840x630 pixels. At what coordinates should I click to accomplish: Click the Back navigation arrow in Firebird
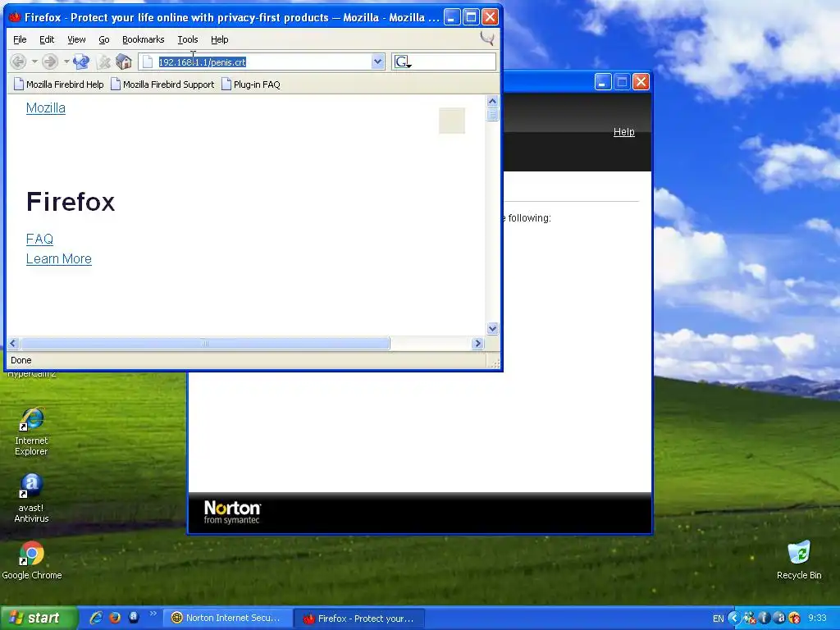[18, 62]
